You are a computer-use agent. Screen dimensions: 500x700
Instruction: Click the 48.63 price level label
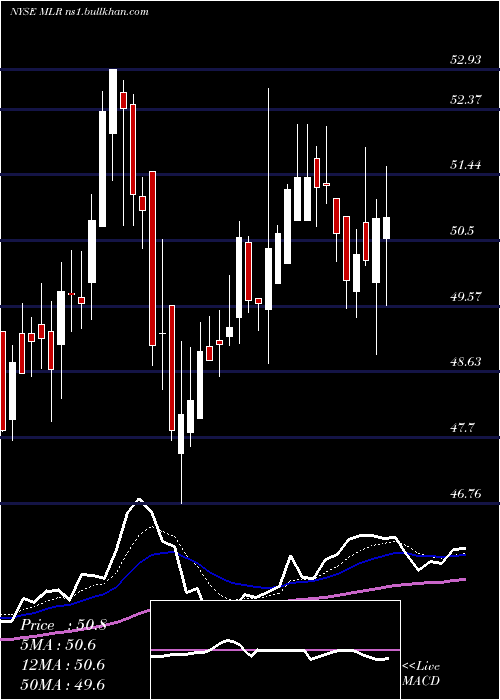point(466,362)
